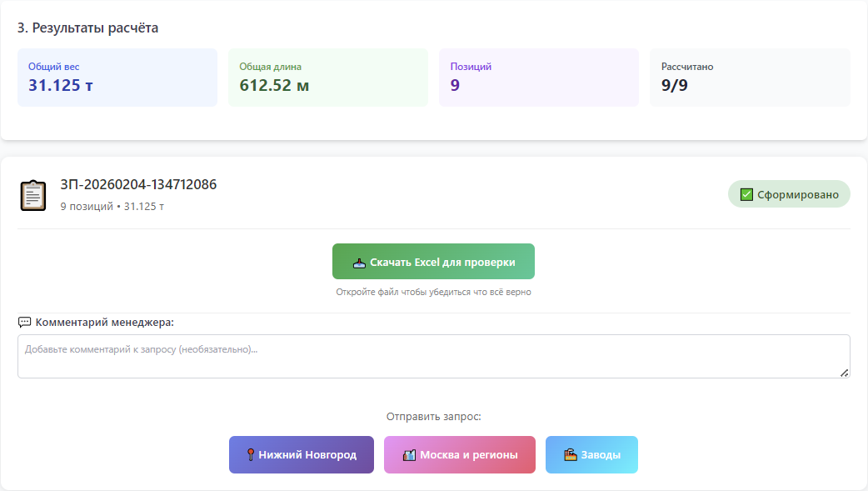Image resolution: width=868 pixels, height=491 pixels.
Task: Click the factory icon on Заводы button
Action: 570,455
